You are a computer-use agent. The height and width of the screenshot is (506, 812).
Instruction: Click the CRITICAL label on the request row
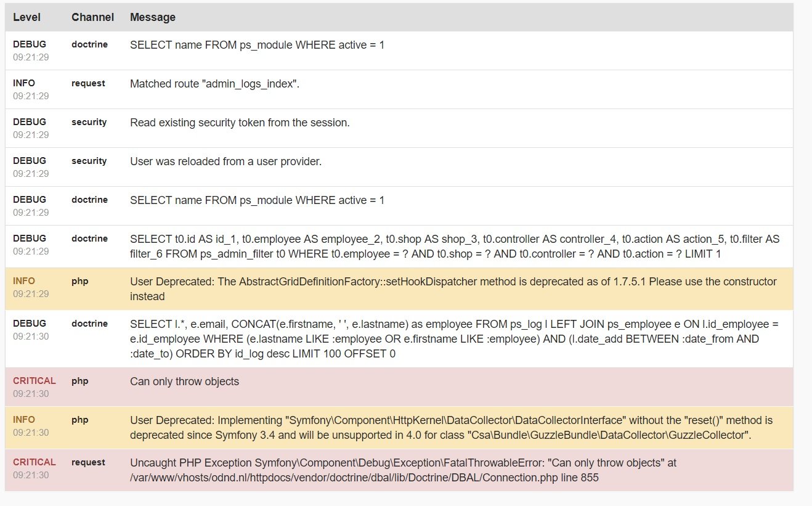click(35, 462)
